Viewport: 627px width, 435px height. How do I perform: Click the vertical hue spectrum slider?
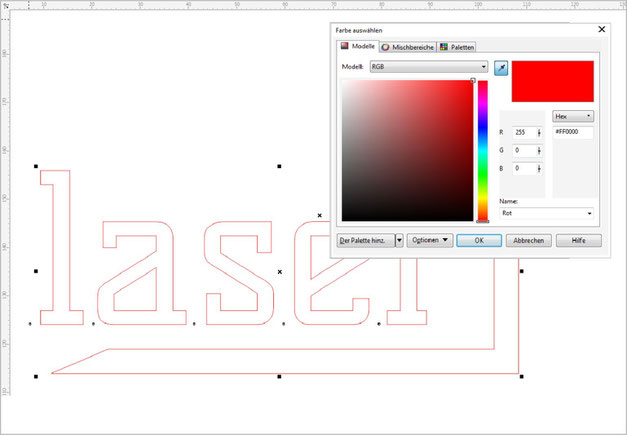[x=483, y=151]
